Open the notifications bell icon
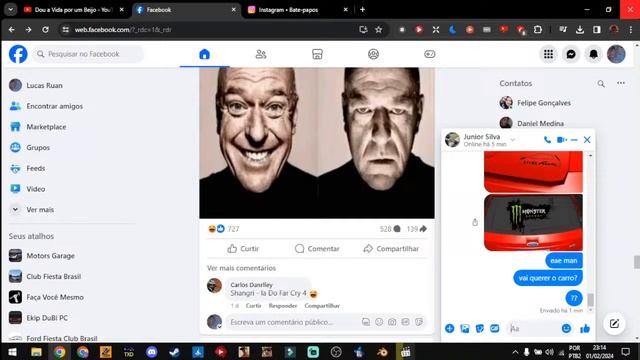 click(x=593, y=54)
